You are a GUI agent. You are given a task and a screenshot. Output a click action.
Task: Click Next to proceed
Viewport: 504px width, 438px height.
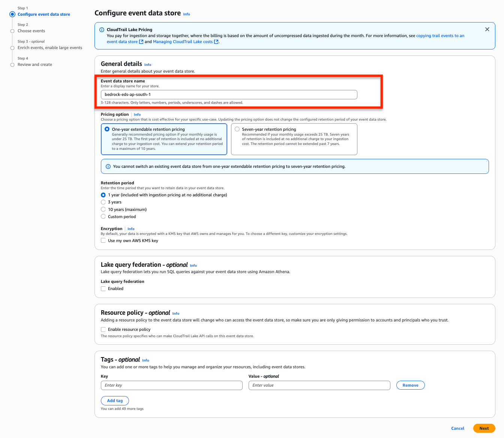[484, 428]
